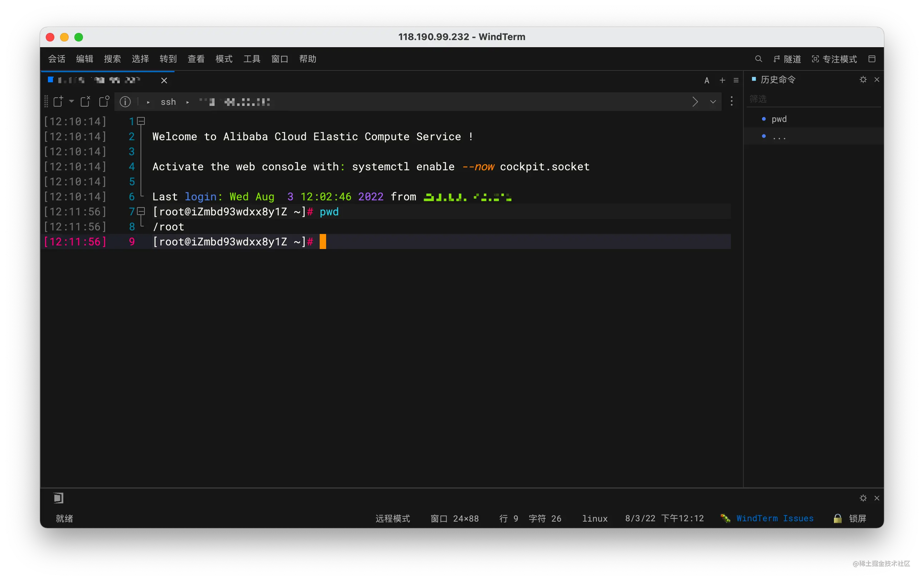Click the A font icon in tab bar
The height and width of the screenshot is (581, 924).
707,80
